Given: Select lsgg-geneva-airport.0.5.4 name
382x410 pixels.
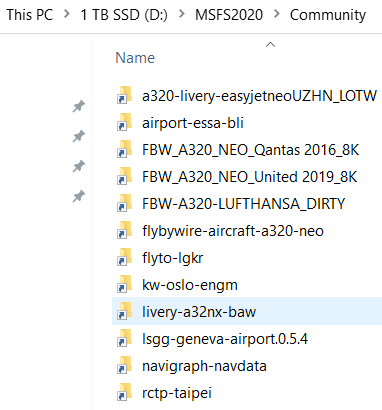Looking at the screenshot, I should (x=225, y=339).
